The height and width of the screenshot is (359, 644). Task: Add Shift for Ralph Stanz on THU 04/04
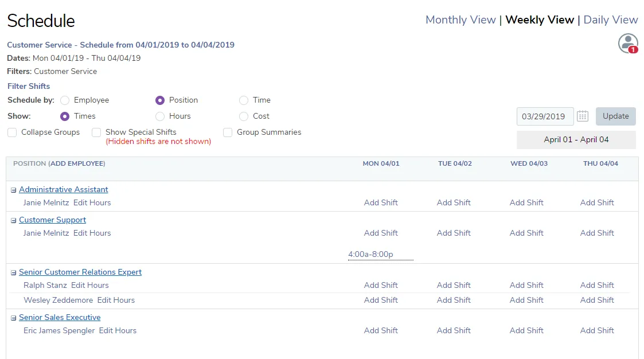click(x=597, y=285)
